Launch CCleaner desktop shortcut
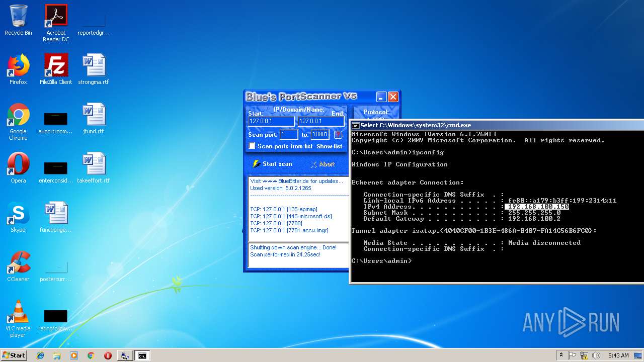The width and height of the screenshot is (644, 362). (18, 266)
